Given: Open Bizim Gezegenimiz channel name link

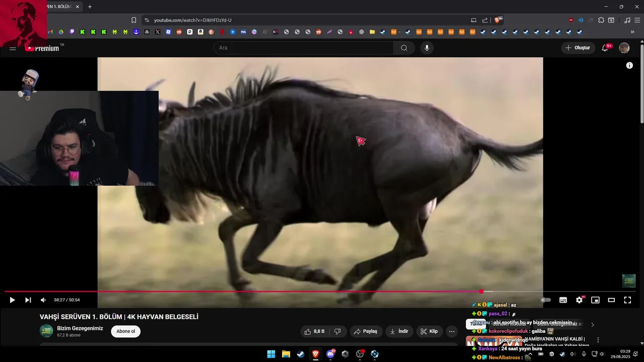Looking at the screenshot, I should point(80,328).
